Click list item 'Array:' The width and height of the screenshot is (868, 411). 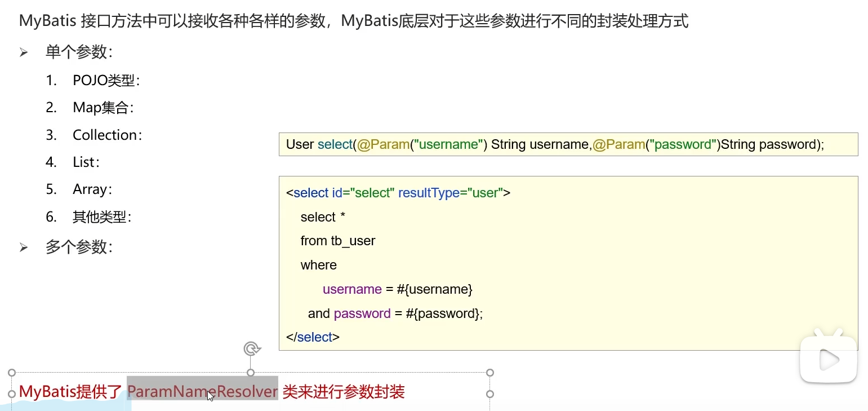pyautogui.click(x=92, y=189)
